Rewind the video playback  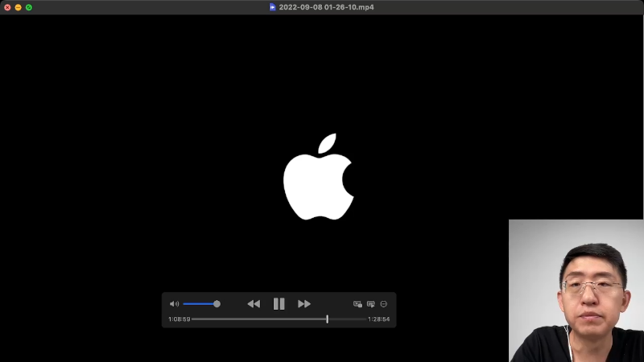(x=254, y=304)
